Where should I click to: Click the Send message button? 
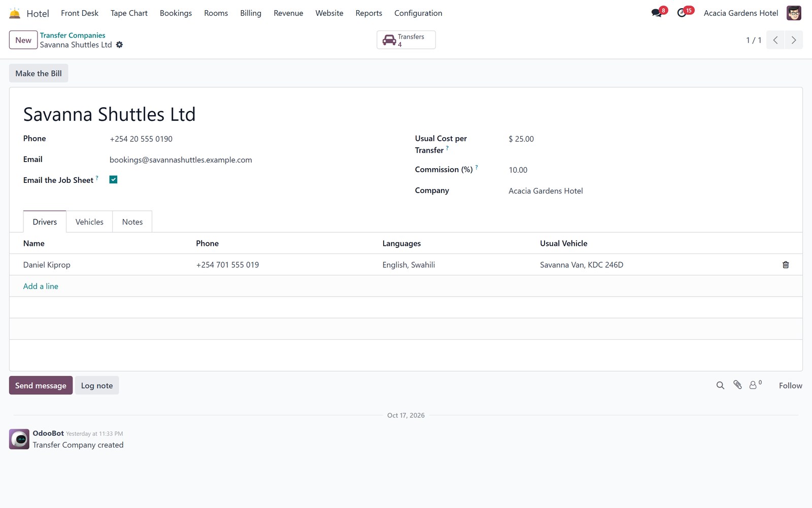click(41, 386)
